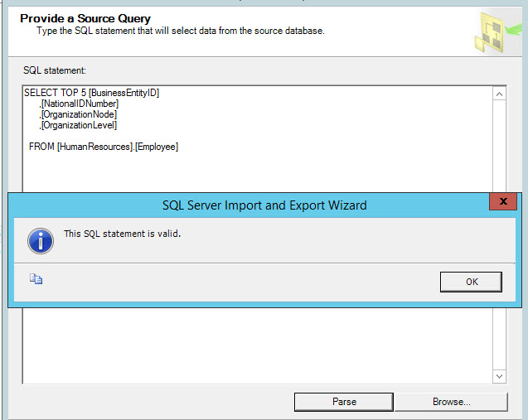Click the "SQL statement:" label
Screen dimensions: 528x420
(55, 70)
